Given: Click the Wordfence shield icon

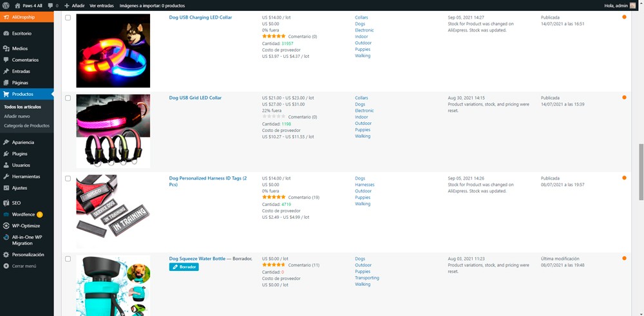Looking at the screenshot, I should 6,214.
